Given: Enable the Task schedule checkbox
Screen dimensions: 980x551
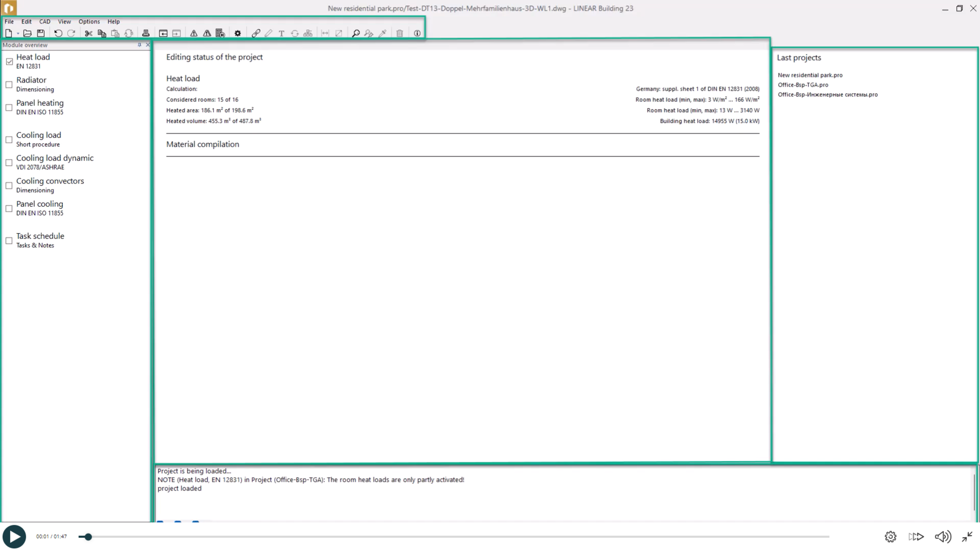Looking at the screenshot, I should point(9,241).
